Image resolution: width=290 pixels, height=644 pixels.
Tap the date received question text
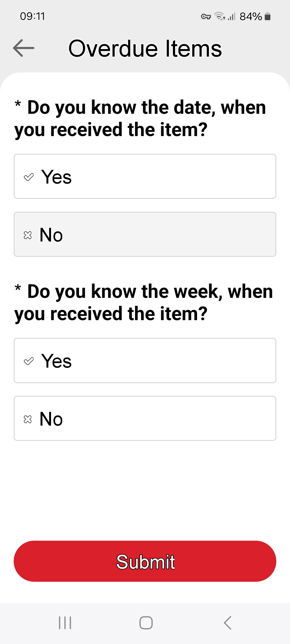point(140,118)
